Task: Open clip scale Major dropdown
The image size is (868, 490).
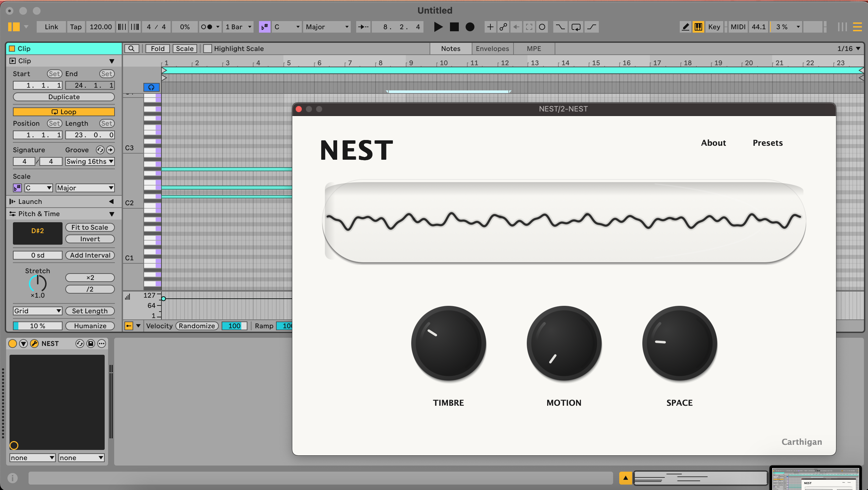Action: (x=85, y=188)
